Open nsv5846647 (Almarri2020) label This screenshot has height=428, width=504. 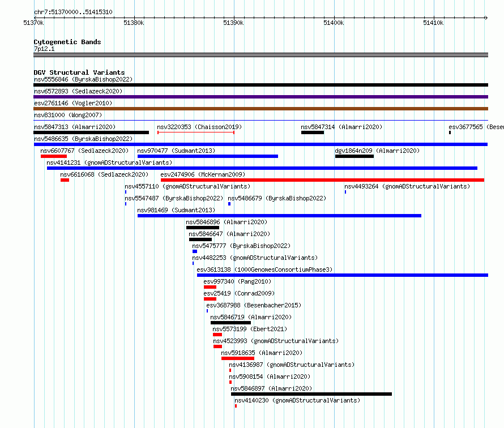tap(229, 234)
